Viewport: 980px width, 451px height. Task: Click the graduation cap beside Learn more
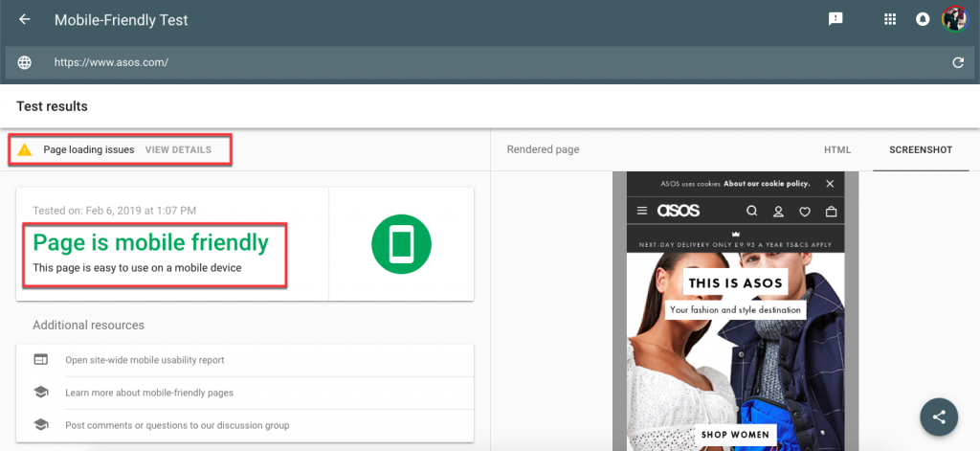(40, 393)
